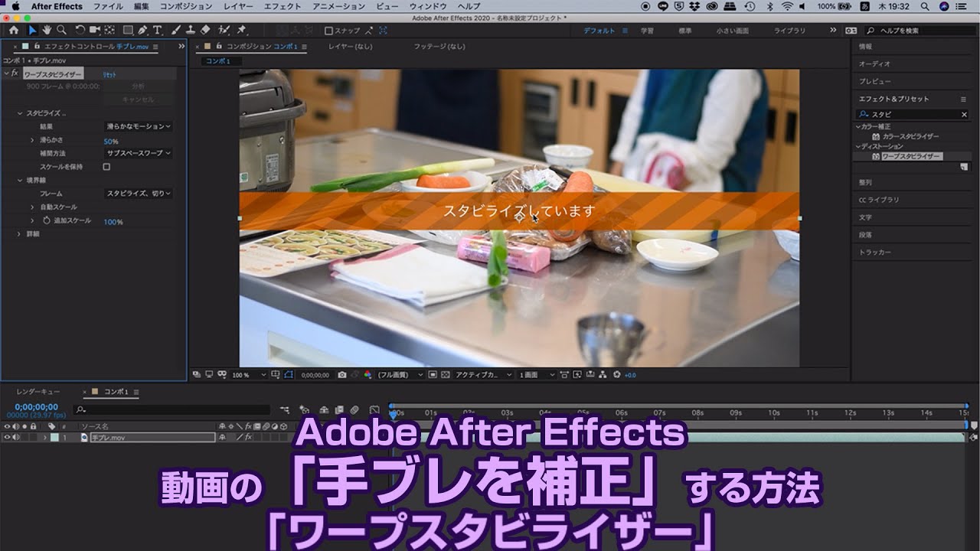This screenshot has height=551, width=980.
Task: Toggle the fx switch for ワープスタビライザー
Action: 15,73
